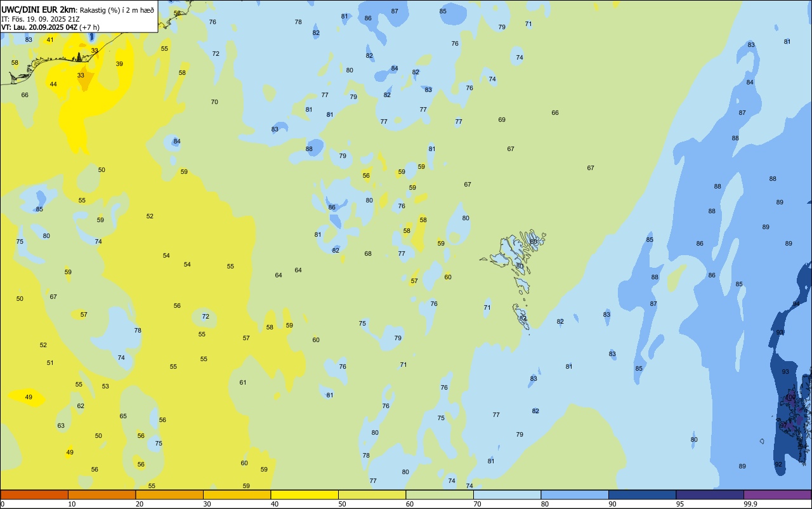
Task: Click the humidity value '44' on the map
Action: 53,84
